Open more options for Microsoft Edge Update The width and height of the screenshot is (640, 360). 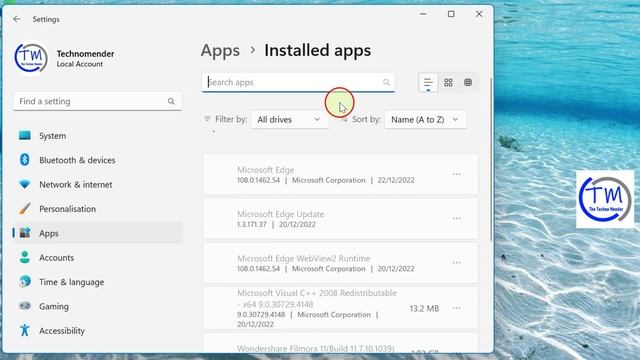point(456,218)
